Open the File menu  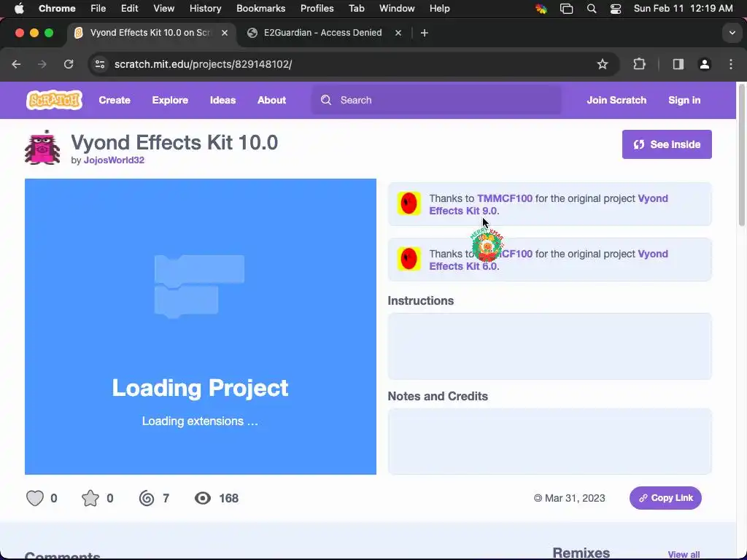coord(98,8)
